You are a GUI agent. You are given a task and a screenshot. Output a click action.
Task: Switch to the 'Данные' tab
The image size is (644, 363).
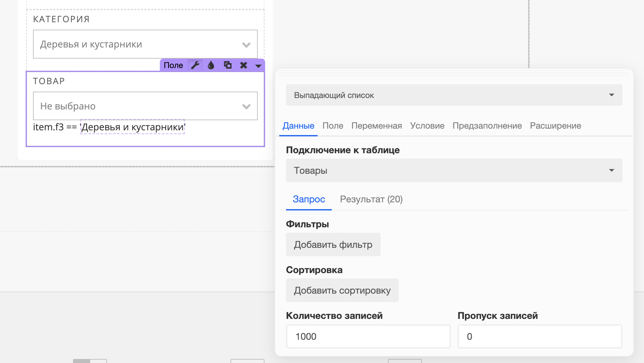[x=298, y=126]
